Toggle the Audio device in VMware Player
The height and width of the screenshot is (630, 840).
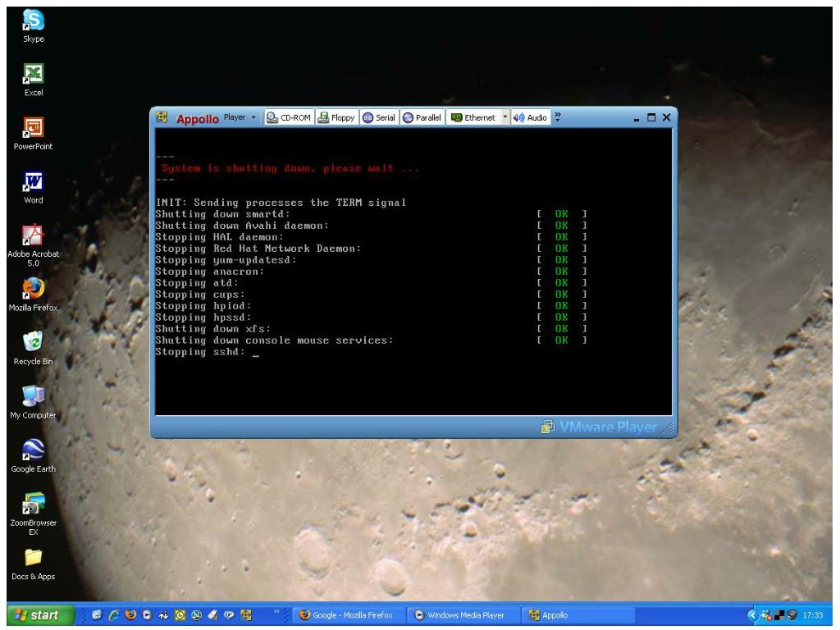click(530, 118)
